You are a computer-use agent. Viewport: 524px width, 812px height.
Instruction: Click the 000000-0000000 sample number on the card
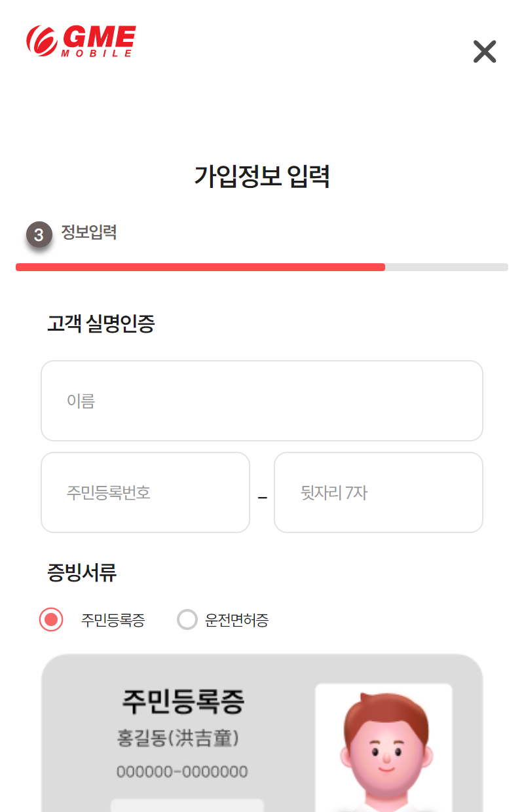(x=182, y=771)
